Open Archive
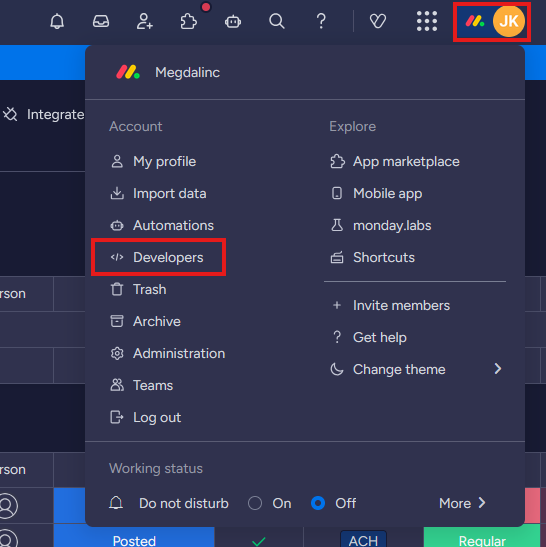Image resolution: width=546 pixels, height=547 pixels. 145,322
